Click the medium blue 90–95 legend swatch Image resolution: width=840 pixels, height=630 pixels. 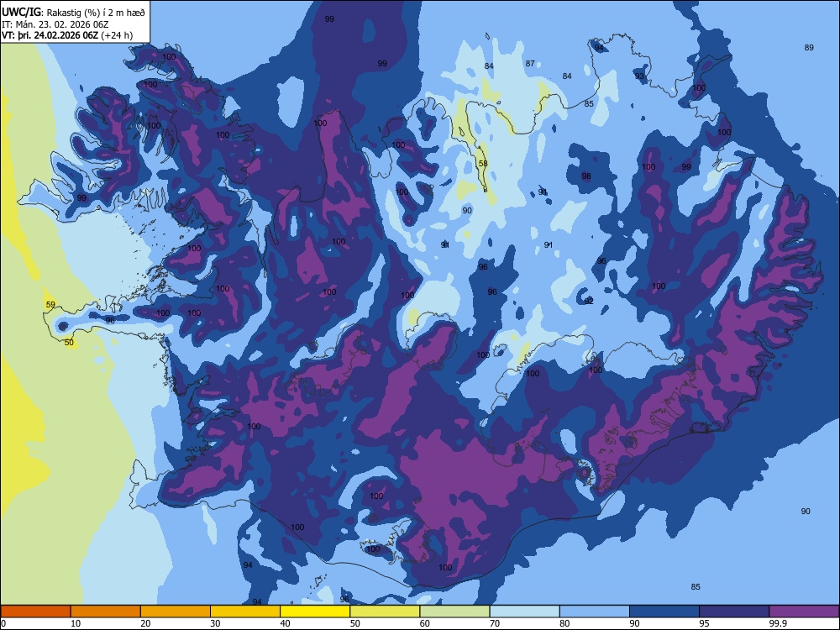pyautogui.click(x=664, y=612)
